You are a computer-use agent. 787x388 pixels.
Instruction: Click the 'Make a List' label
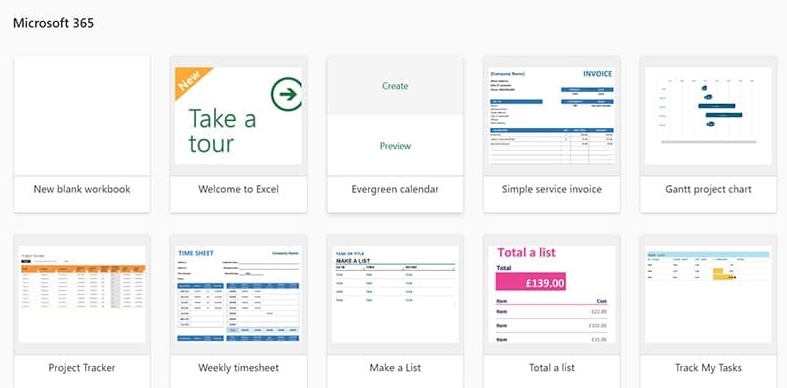(x=395, y=368)
